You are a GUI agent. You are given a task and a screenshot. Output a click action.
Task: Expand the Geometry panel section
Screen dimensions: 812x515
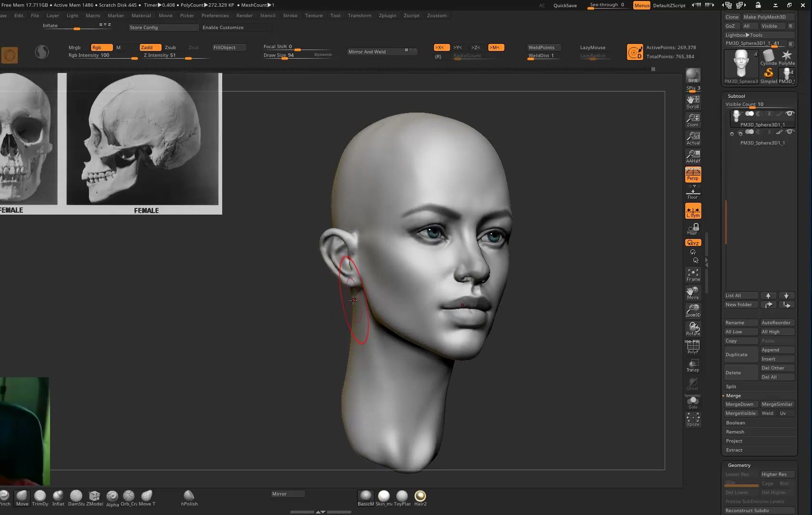click(739, 465)
